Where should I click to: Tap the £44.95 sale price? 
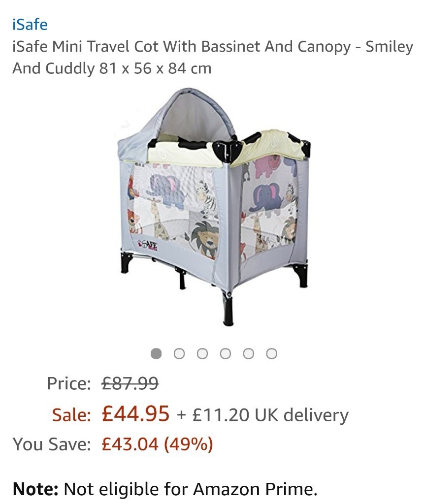coord(135,413)
